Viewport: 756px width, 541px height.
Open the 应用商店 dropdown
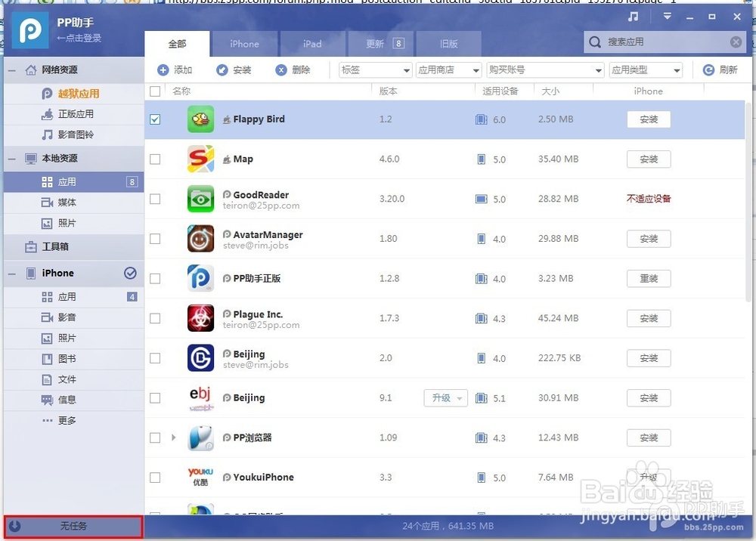pos(448,70)
